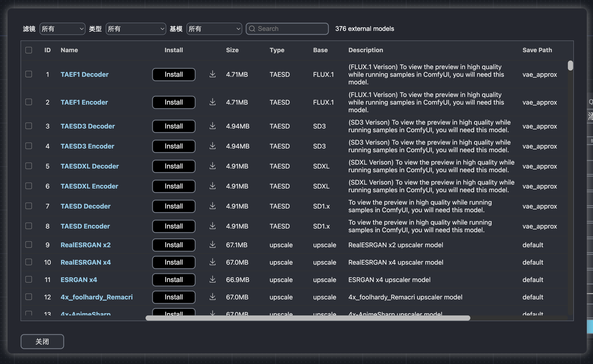Click download icon for TAESDXL Encoder

[x=212, y=186]
